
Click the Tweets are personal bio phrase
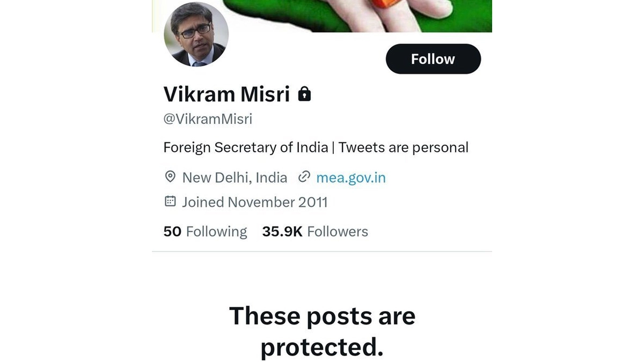pos(404,147)
